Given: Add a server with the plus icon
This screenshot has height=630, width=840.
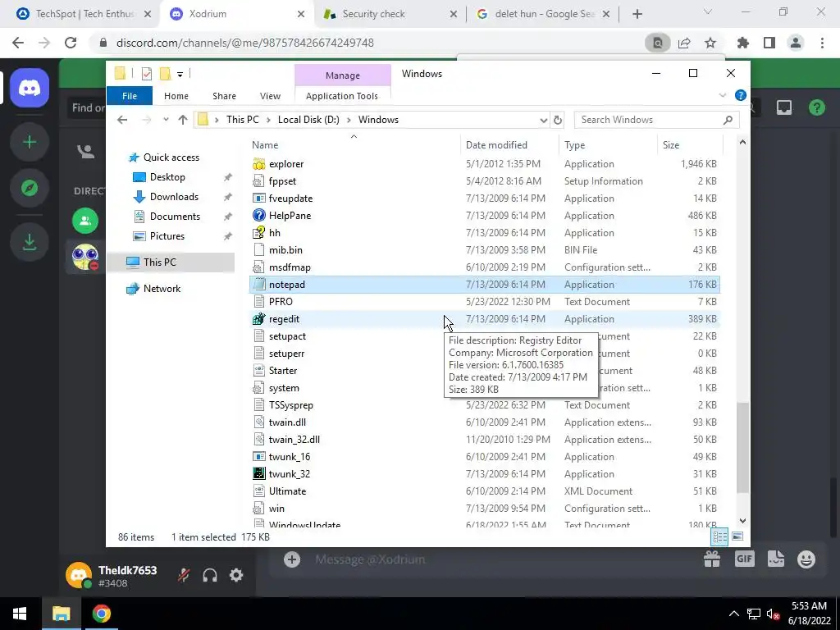Looking at the screenshot, I should [30, 142].
